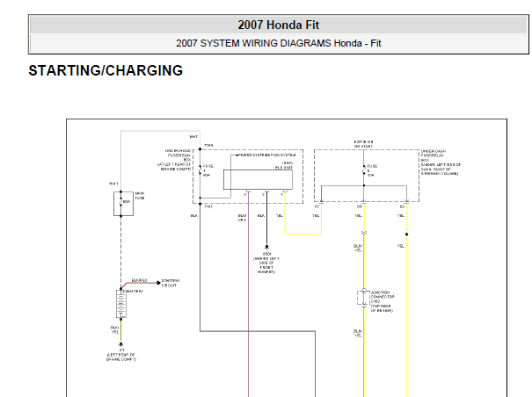
Task: Click the STARTING/CHARGING section heading
Action: (106, 70)
